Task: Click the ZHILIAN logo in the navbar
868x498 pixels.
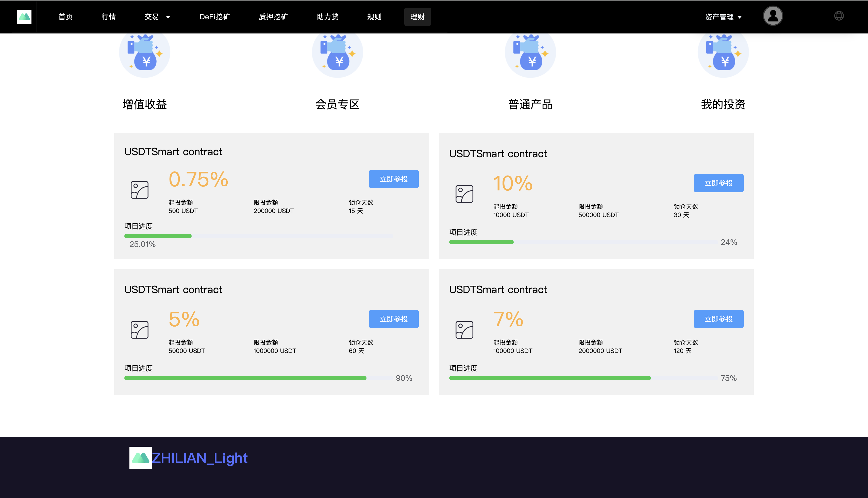Action: (x=24, y=16)
